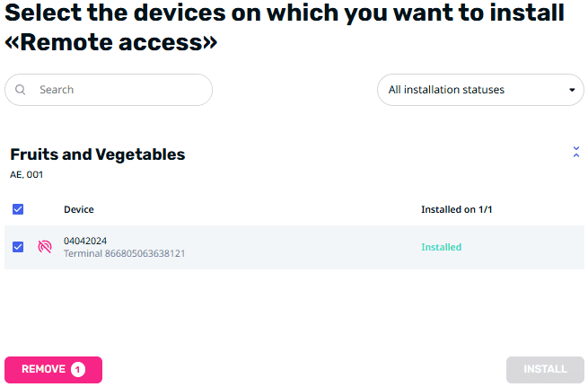This screenshot has width=588, height=387.
Task: Click the installation status dropdown arrow
Action: click(572, 90)
